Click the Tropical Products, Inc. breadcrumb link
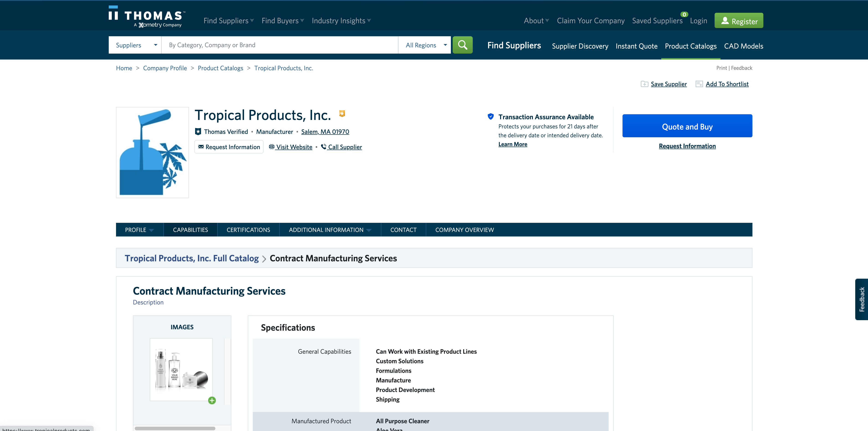 point(283,68)
